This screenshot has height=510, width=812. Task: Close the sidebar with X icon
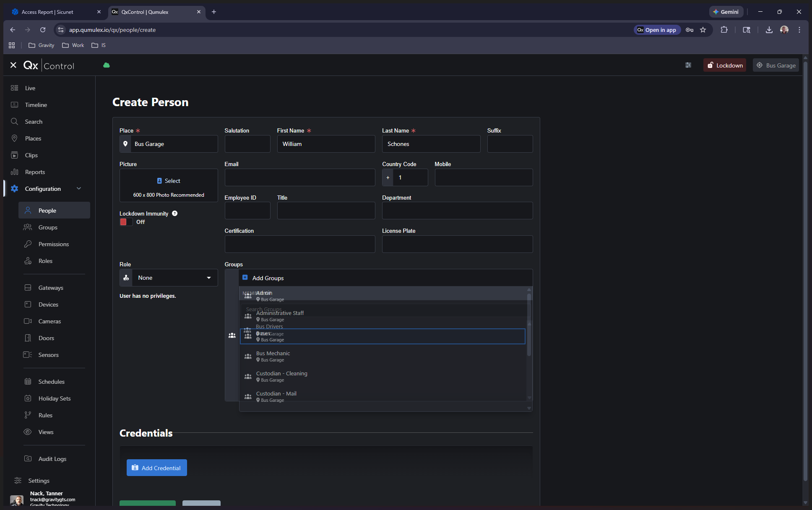pyautogui.click(x=13, y=65)
